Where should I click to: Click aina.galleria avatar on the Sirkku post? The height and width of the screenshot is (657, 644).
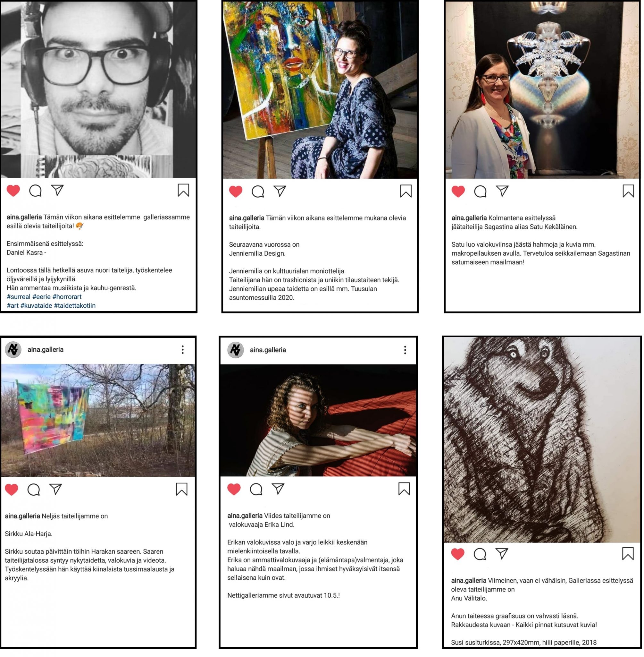point(13,350)
